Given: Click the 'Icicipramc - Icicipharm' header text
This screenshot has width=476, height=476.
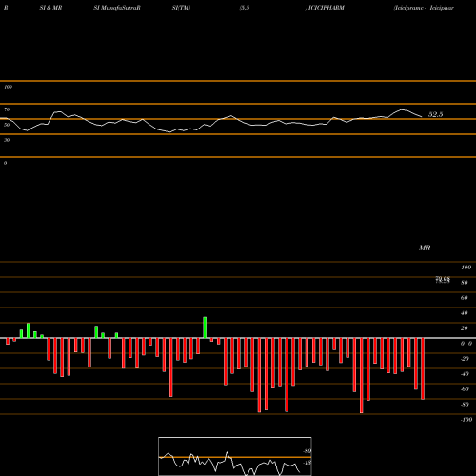Looking at the screenshot, I should [424, 8].
